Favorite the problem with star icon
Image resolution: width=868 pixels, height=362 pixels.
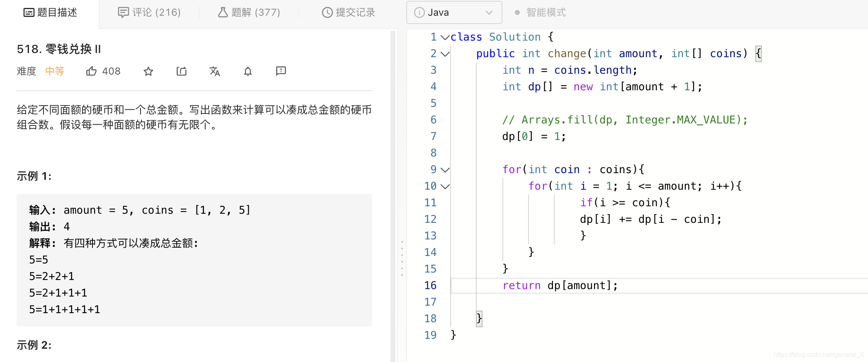(148, 71)
